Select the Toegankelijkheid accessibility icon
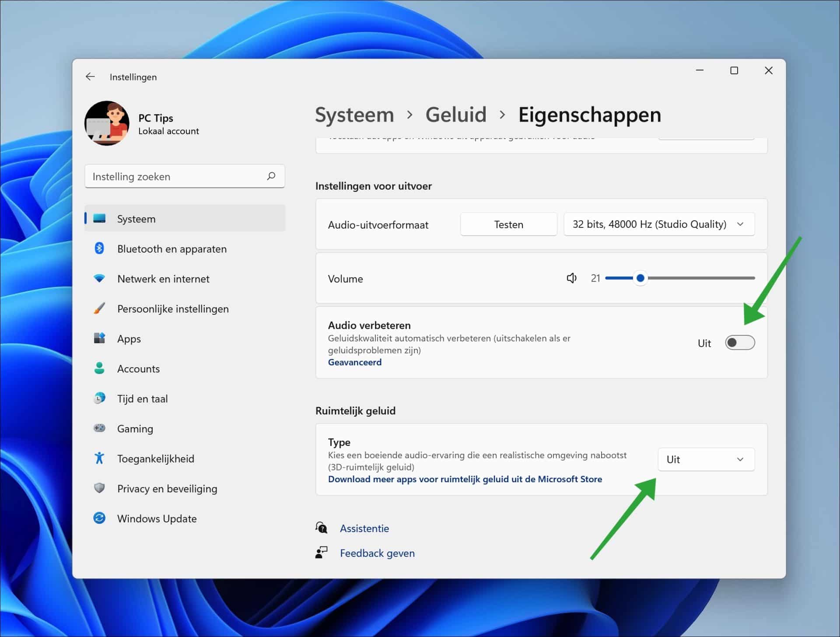840x637 pixels. click(100, 458)
